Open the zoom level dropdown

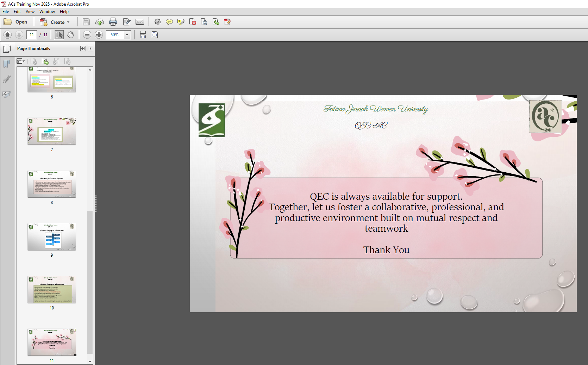127,35
